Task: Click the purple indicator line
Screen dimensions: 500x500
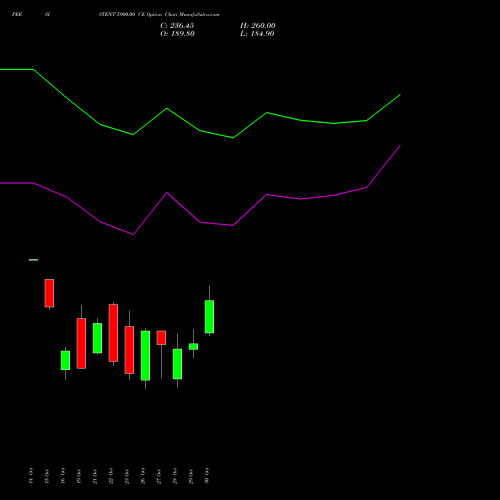Action: pos(200,222)
